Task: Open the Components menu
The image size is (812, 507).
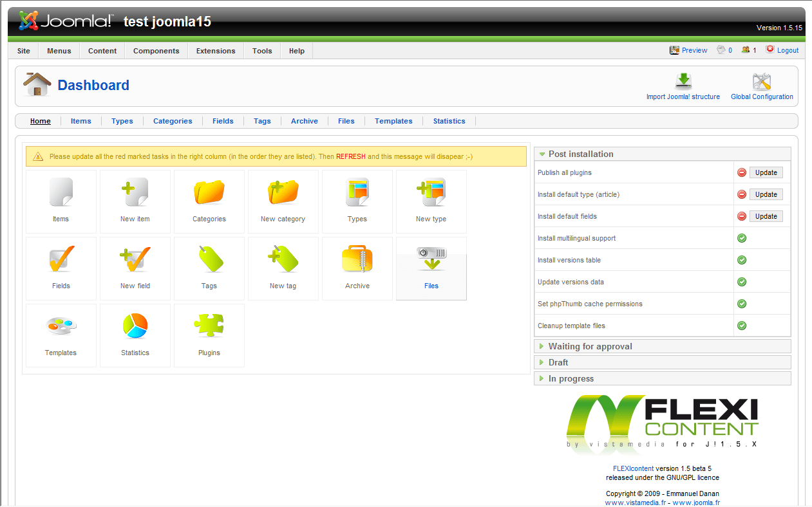Action: (x=156, y=51)
